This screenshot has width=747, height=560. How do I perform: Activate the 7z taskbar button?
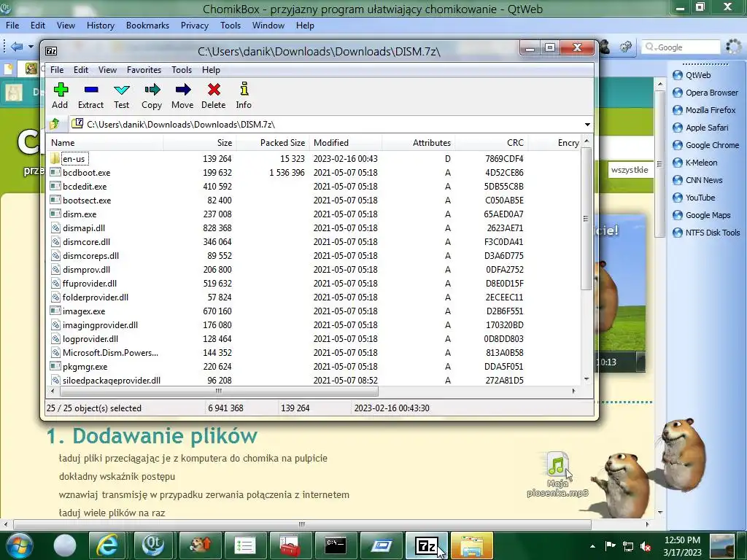tap(426, 545)
